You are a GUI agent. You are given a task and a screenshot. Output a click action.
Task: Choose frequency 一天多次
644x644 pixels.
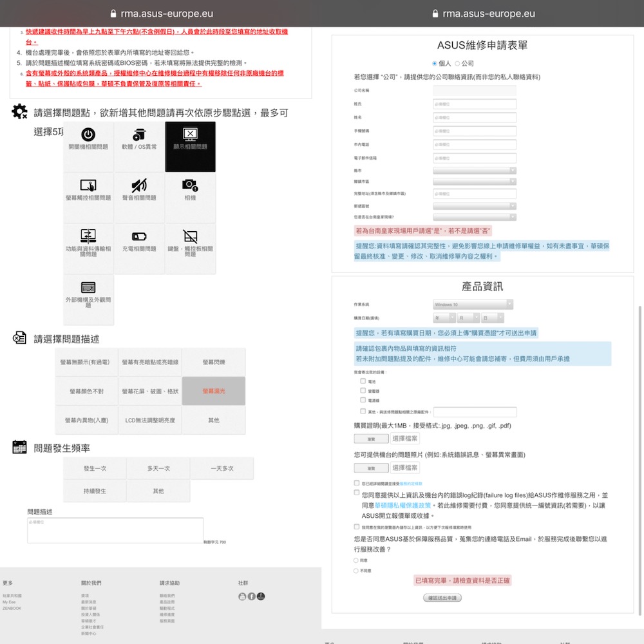(x=222, y=468)
